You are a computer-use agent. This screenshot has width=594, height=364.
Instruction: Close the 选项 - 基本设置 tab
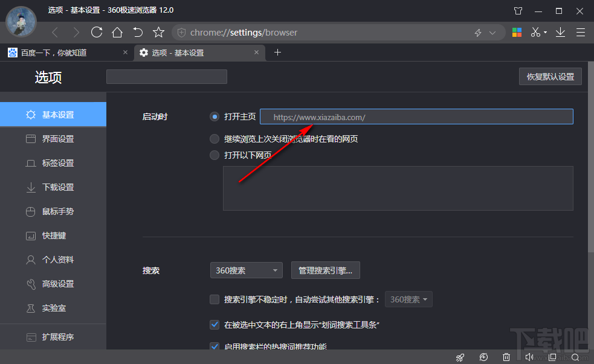pyautogui.click(x=256, y=53)
